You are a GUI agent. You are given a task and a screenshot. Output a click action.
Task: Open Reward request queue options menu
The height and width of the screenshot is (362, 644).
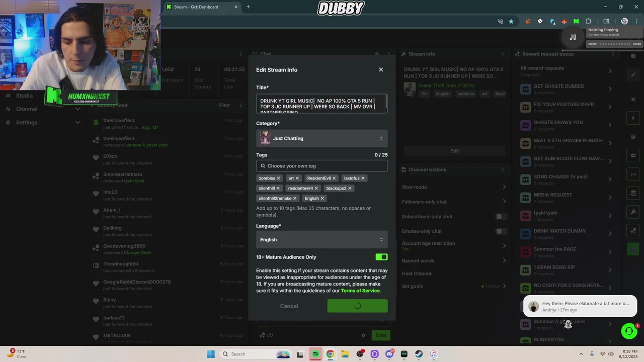[x=612, y=54]
